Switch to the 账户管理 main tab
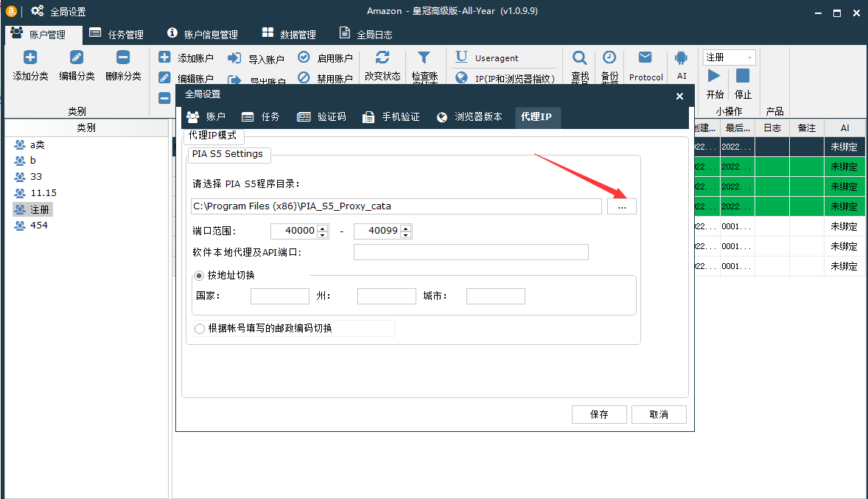Screen dimensions: 868x499 click(x=43, y=35)
